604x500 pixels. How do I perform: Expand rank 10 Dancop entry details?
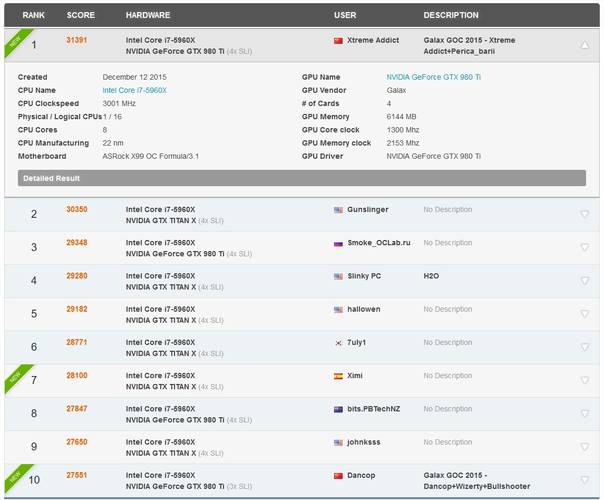pos(584,480)
